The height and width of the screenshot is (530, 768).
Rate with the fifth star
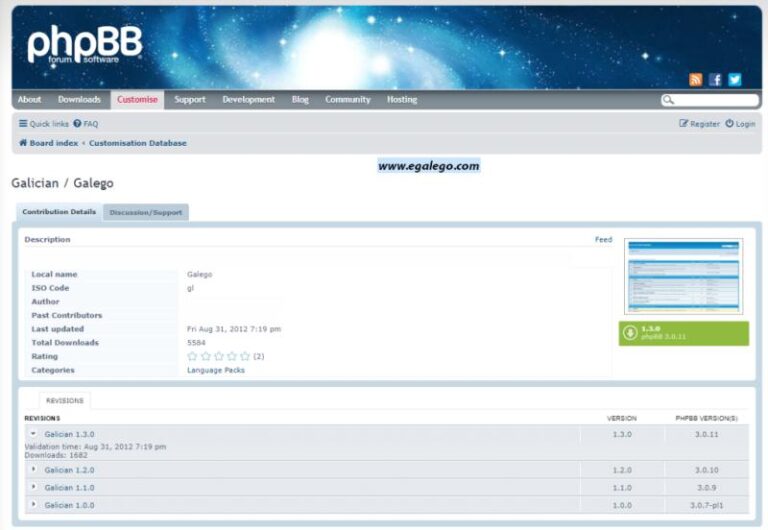point(245,356)
